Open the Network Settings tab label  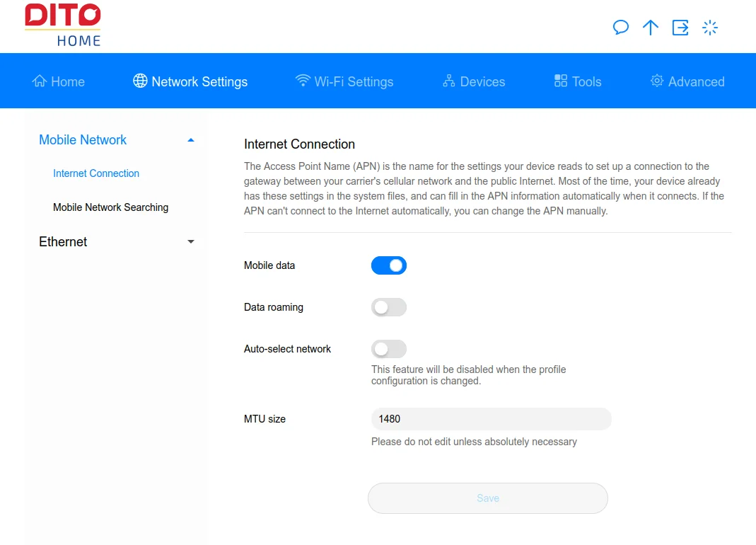(x=199, y=81)
